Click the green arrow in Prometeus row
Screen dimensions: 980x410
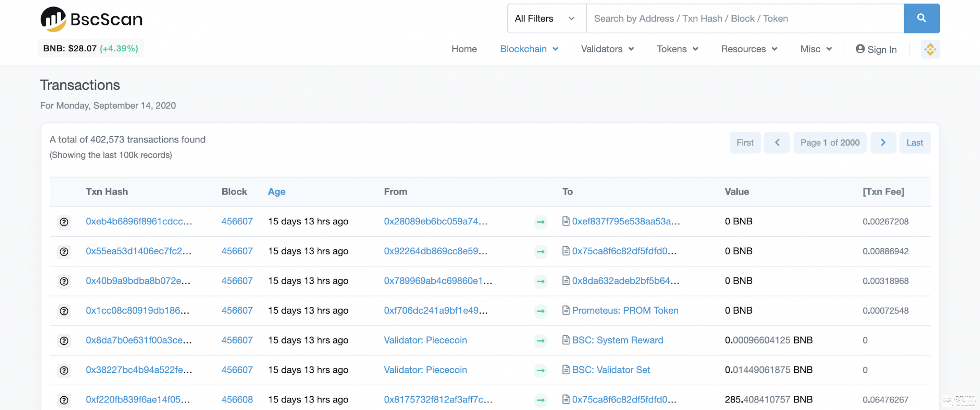coord(540,311)
